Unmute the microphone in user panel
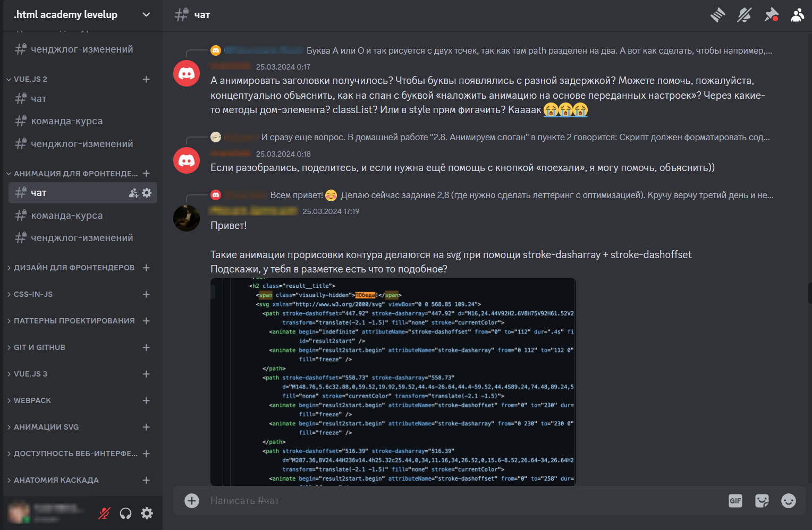The height and width of the screenshot is (530, 812). coord(104,513)
